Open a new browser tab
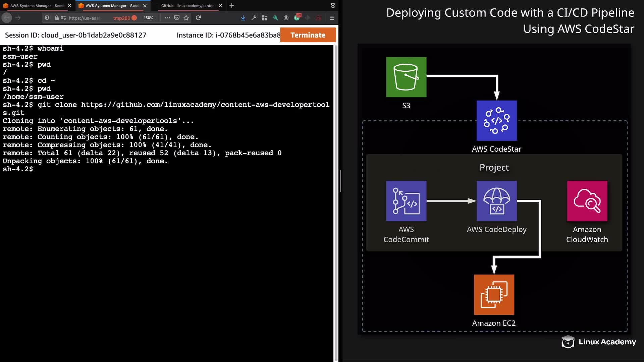This screenshot has height=362, width=644. (x=232, y=5)
